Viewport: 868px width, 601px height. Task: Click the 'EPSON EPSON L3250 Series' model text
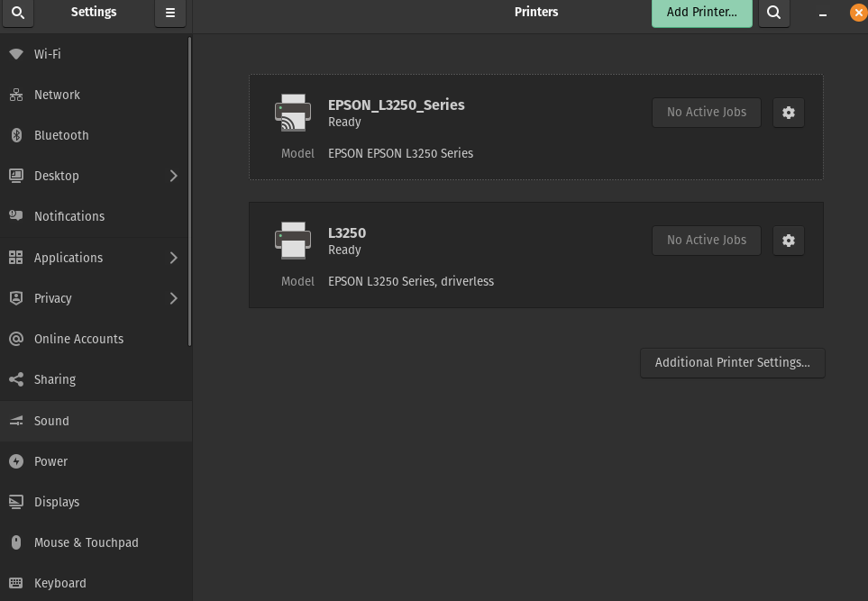(x=401, y=153)
